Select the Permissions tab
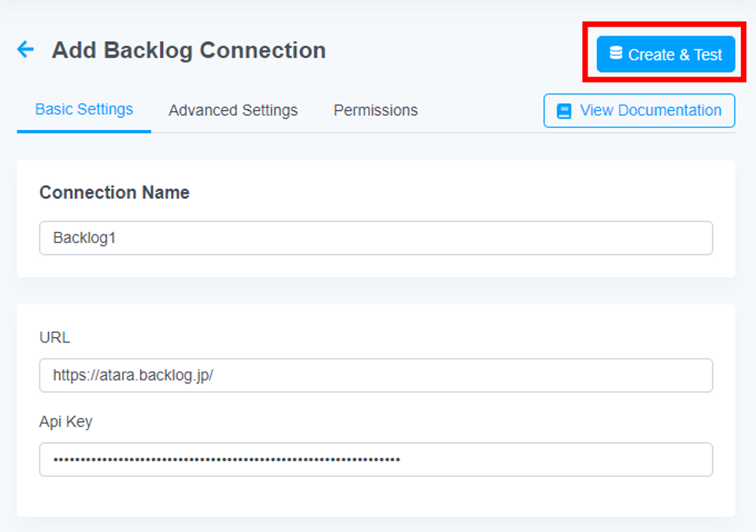756x532 pixels. tap(376, 110)
